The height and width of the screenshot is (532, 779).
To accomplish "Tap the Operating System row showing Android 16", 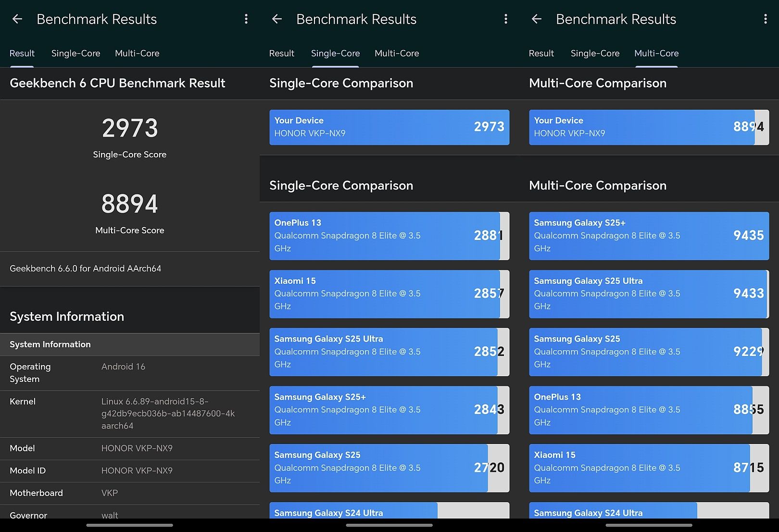I will point(130,373).
